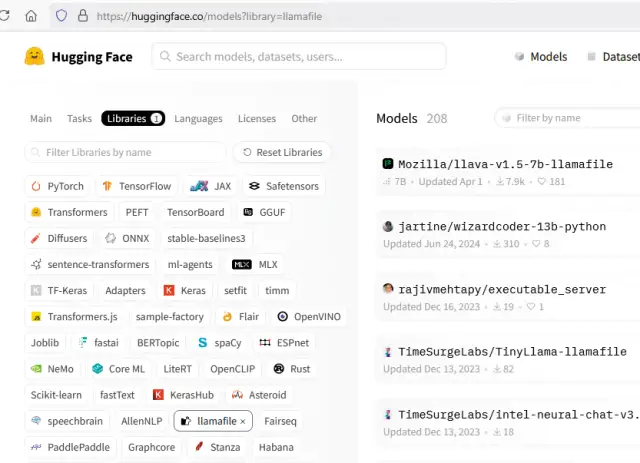Viewport: 640px width, 463px height.
Task: Click the JAX logo icon
Action: [199, 186]
